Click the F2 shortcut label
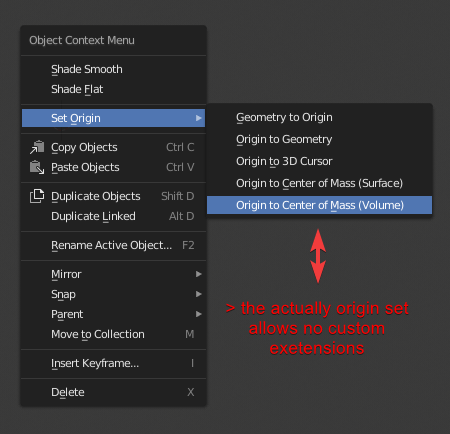This screenshot has height=434, width=450. coord(188,245)
